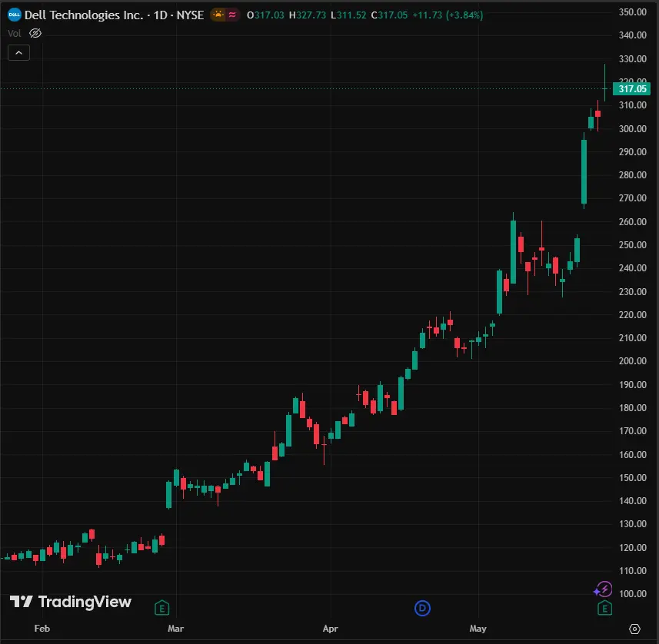
Task: Click the 150.00 price axis label
Action: [x=633, y=478]
